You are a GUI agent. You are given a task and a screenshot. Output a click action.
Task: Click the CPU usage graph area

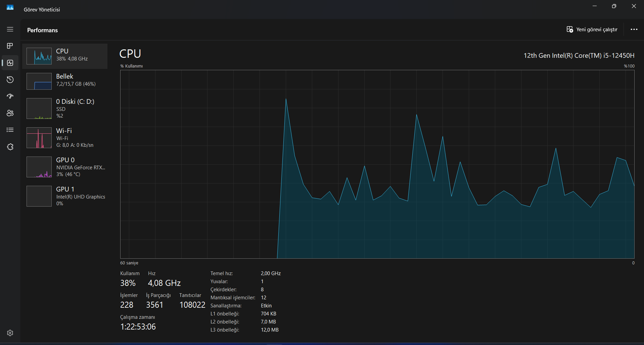pyautogui.click(x=377, y=164)
